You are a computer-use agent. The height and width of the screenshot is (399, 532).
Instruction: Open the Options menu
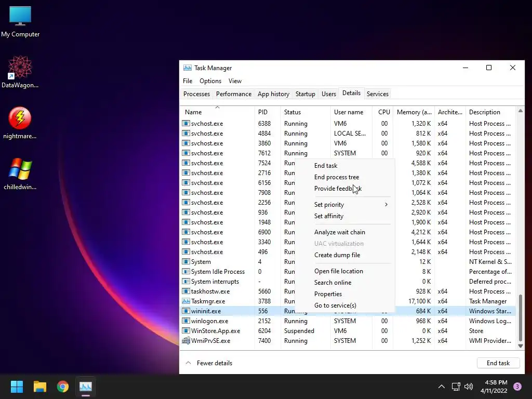210,81
